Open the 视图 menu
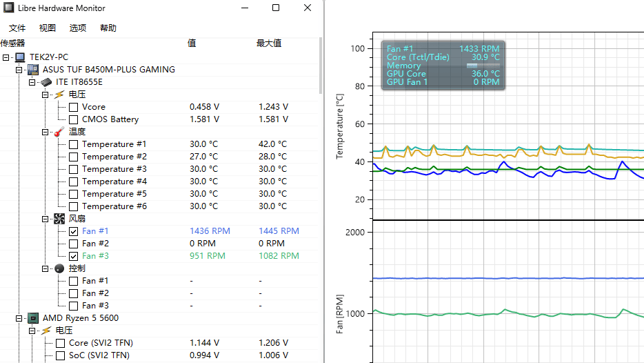 48,28
